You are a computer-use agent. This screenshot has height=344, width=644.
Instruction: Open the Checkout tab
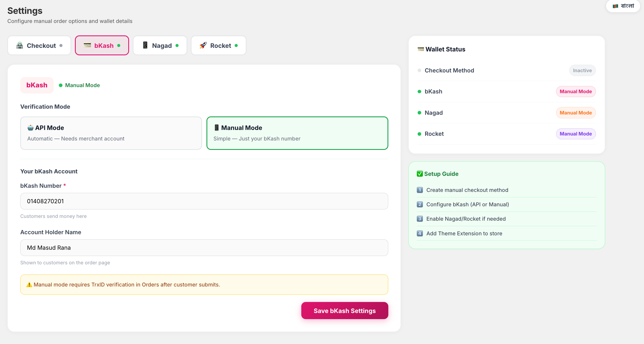point(39,45)
